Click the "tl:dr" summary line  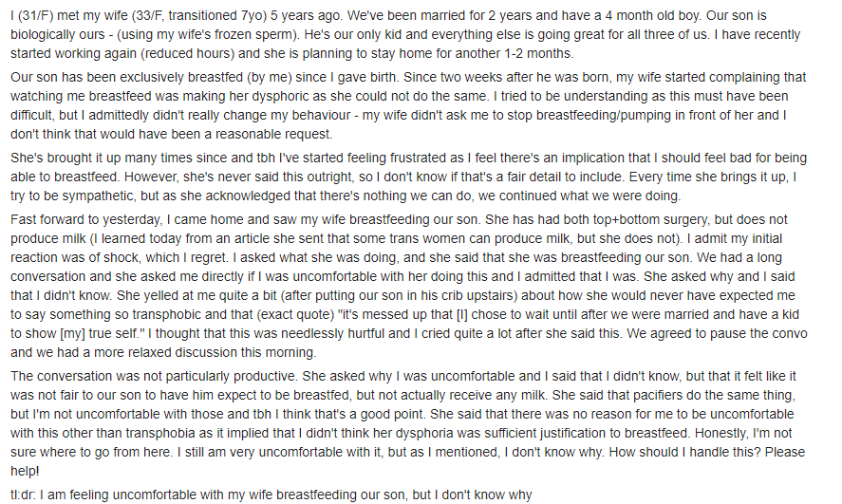click(x=271, y=495)
